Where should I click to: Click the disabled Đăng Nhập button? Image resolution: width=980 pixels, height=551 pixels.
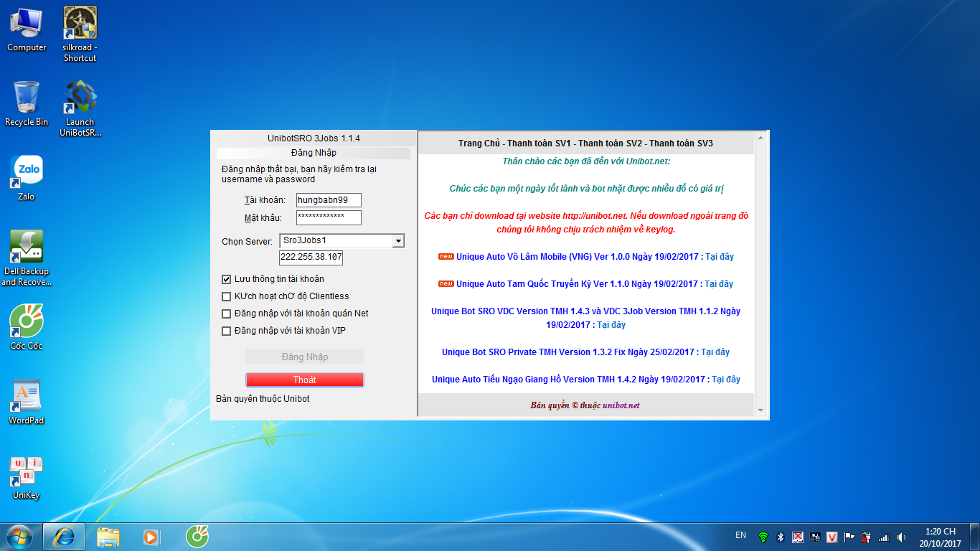pyautogui.click(x=305, y=357)
